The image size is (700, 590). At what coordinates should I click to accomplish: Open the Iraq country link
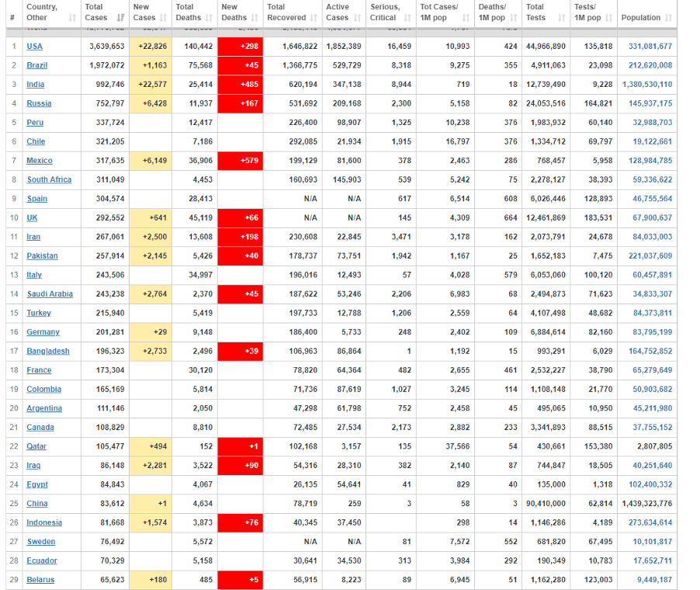tap(33, 465)
